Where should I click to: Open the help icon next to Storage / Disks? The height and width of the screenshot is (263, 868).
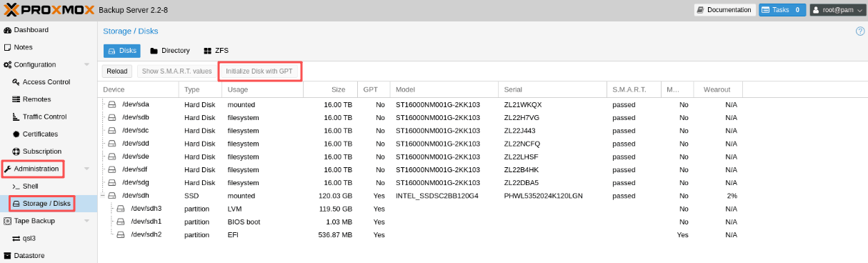(860, 31)
